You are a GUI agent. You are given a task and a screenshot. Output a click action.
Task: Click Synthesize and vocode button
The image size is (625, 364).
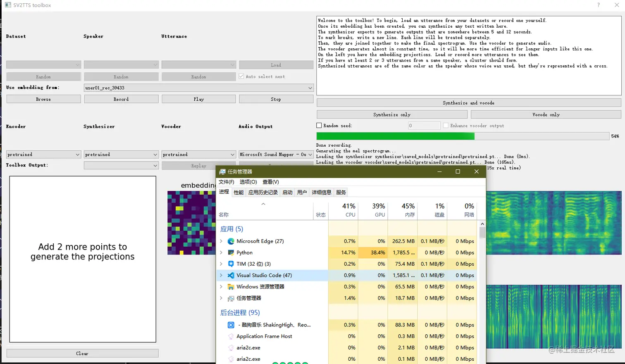click(469, 103)
